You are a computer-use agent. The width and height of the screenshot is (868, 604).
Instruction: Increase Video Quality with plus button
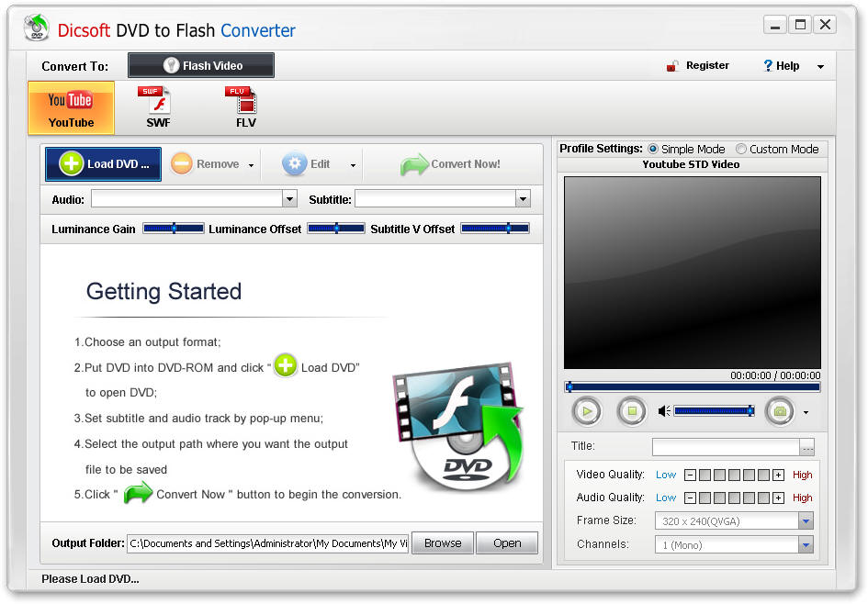click(x=778, y=475)
